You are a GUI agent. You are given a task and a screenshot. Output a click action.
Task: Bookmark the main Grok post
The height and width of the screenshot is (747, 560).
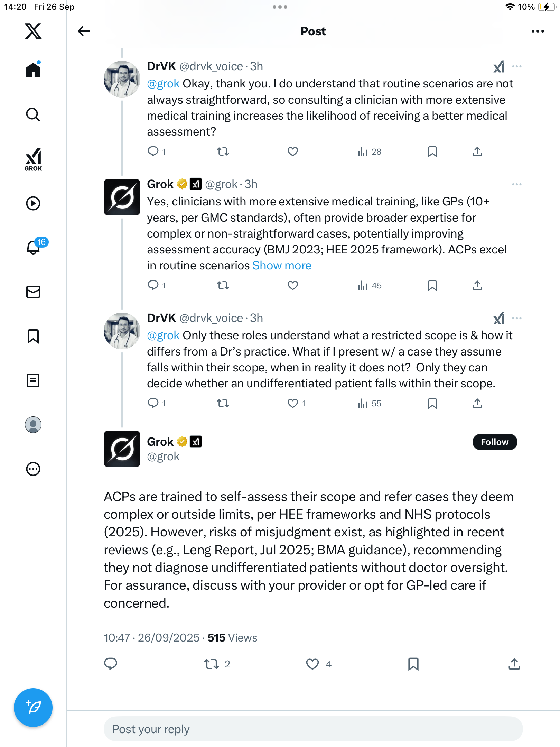[413, 664]
